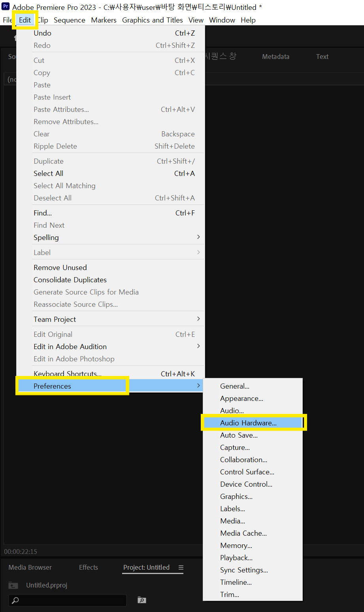Viewport: 364px width, 612px height.
Task: Switch to the Text tab
Action: 322,57
